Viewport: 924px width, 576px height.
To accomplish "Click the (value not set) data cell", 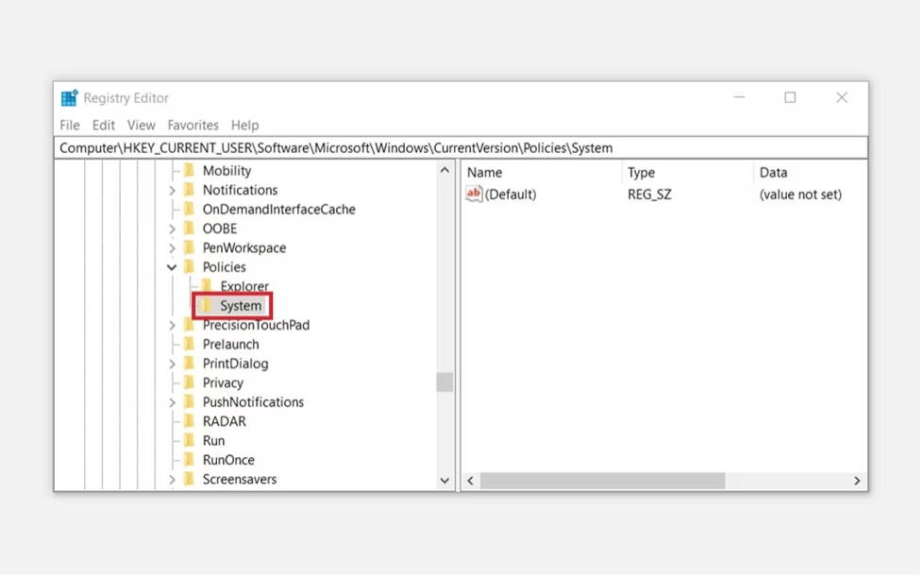I will point(800,195).
